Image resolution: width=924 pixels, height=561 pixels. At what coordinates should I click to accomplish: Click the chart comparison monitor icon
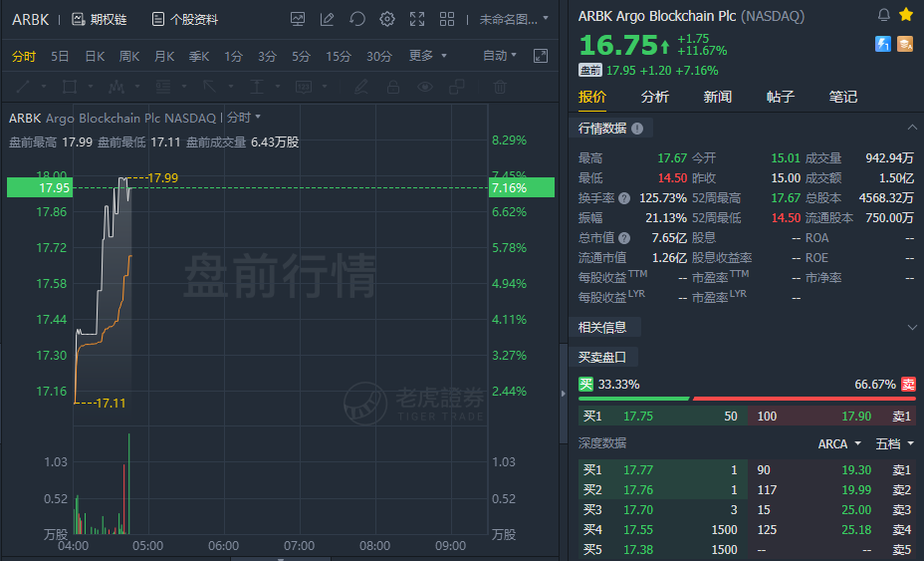298,20
